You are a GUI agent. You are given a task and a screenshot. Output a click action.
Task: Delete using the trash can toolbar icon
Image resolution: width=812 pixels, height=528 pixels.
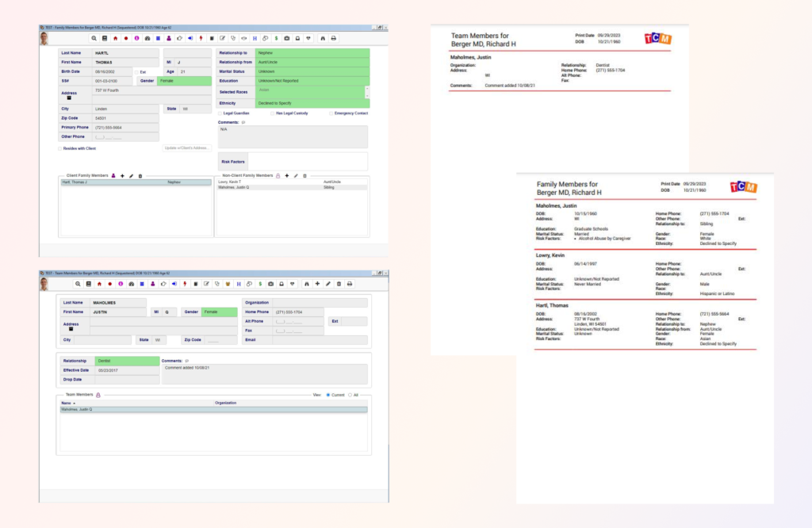pyautogui.click(x=339, y=283)
